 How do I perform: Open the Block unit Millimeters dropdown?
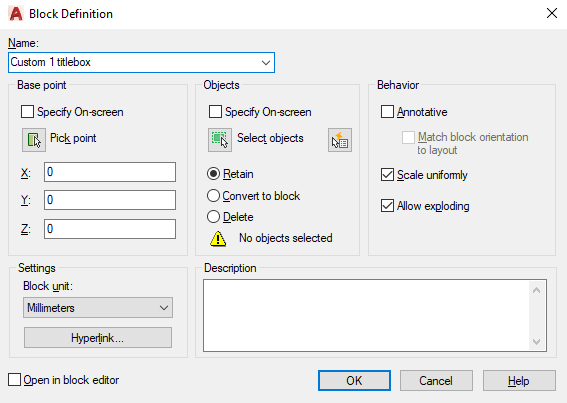[98, 308]
